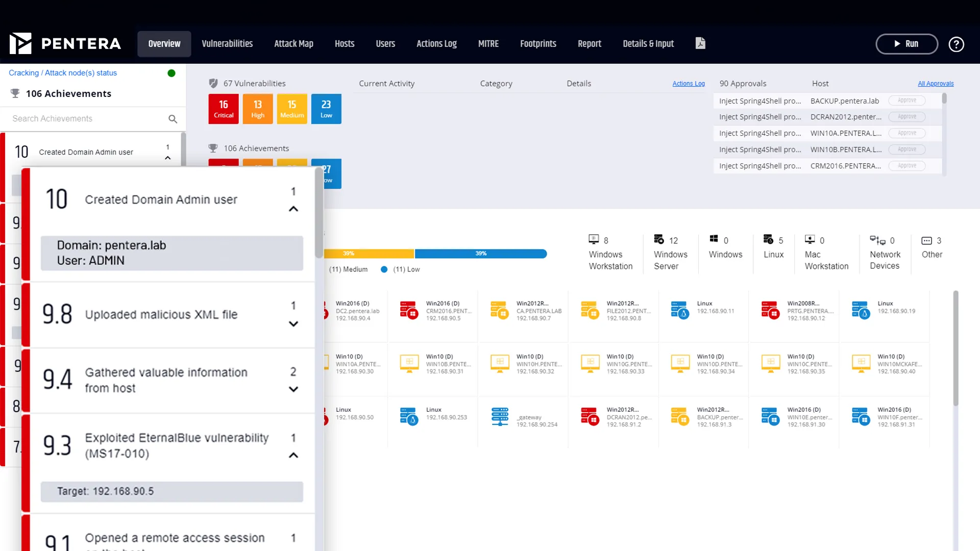Open the Actions Log link
The height and width of the screenshot is (551, 980).
pyautogui.click(x=688, y=84)
